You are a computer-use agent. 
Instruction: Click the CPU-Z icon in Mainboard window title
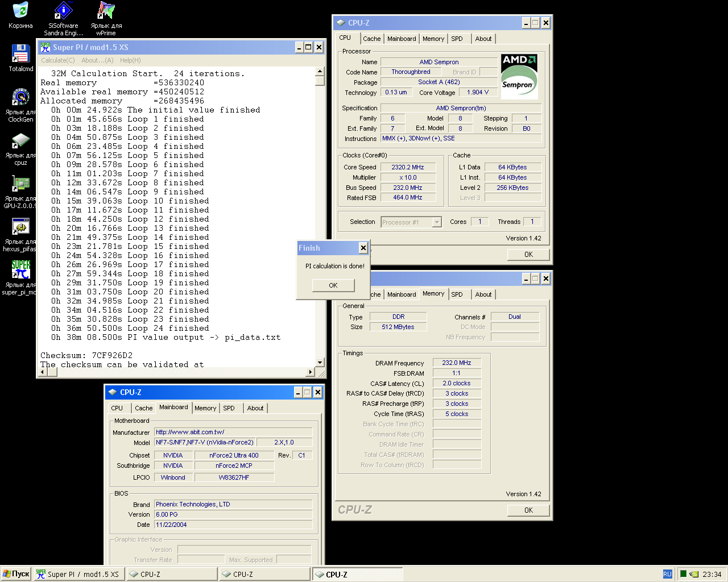click(113, 392)
